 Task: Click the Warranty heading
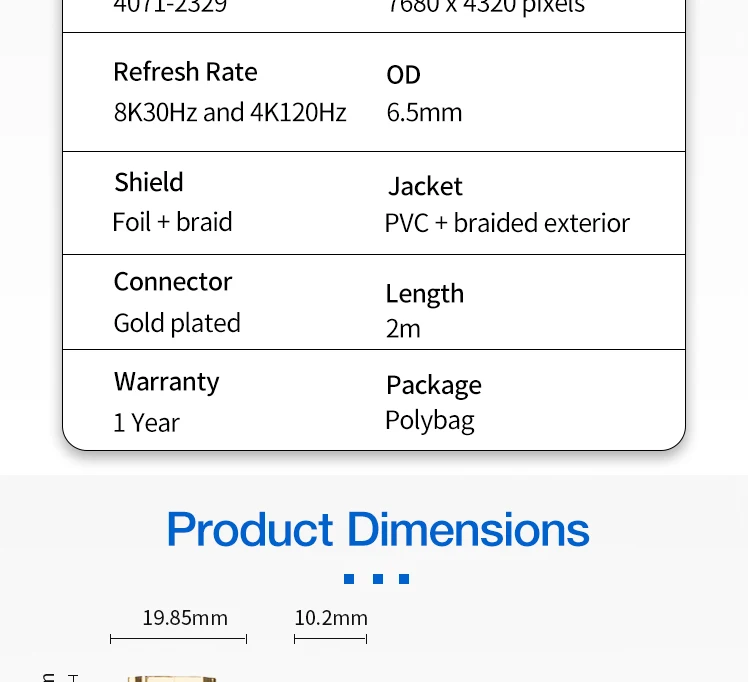(x=166, y=382)
